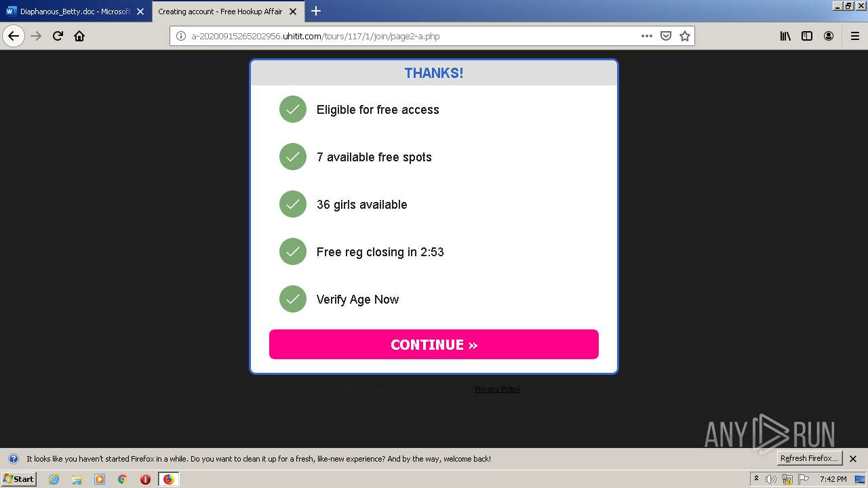
Task: Close the Creating account tab
Action: tap(292, 12)
